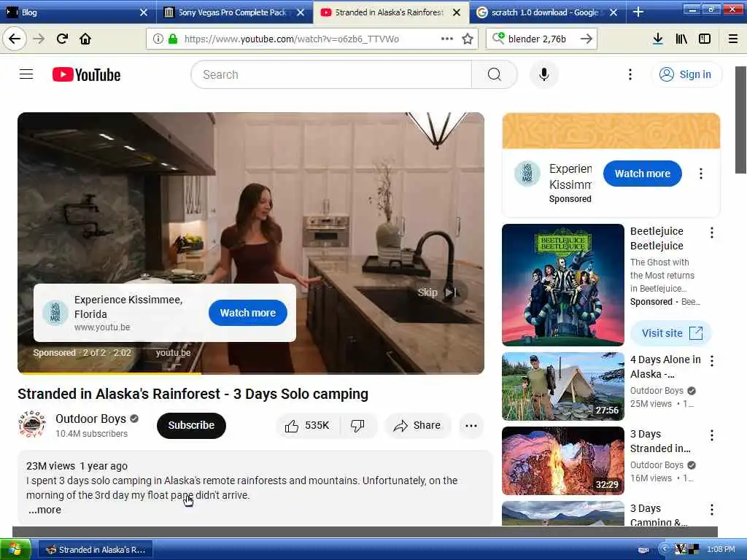Viewport: 747px width, 560px height.
Task: Click the YouTube URL in address bar
Action: pos(292,39)
